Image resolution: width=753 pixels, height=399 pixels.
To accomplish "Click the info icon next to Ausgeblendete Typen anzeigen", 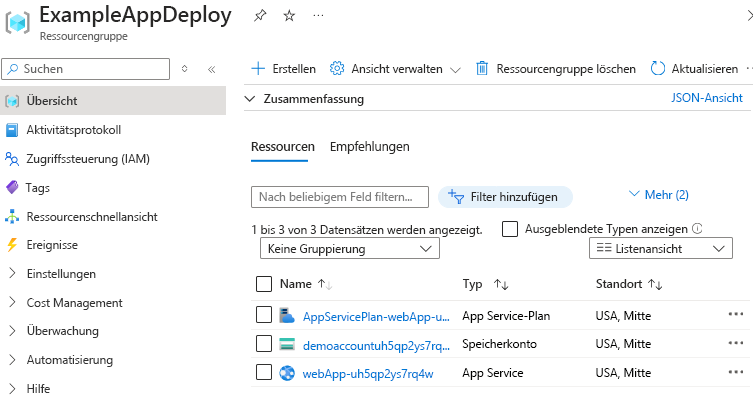I will pos(697,229).
